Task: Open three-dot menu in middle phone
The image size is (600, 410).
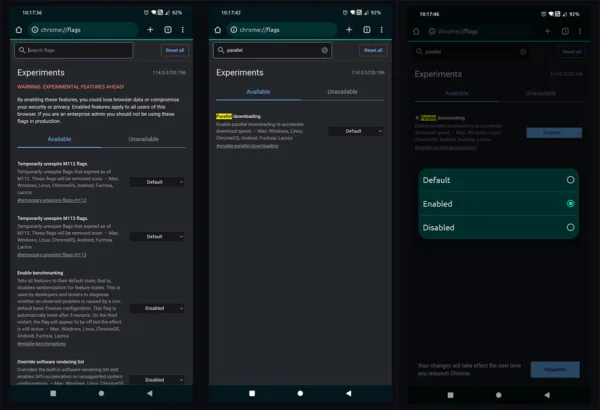Action: (x=382, y=29)
